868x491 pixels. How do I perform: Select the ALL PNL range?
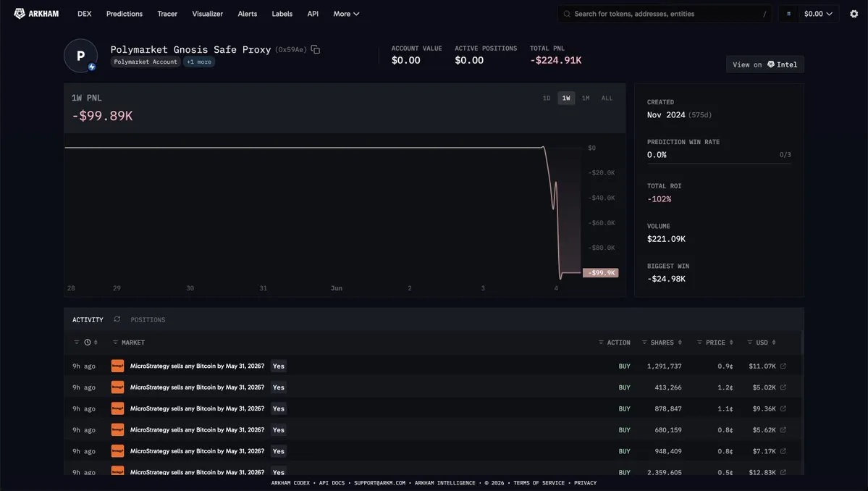pos(607,98)
